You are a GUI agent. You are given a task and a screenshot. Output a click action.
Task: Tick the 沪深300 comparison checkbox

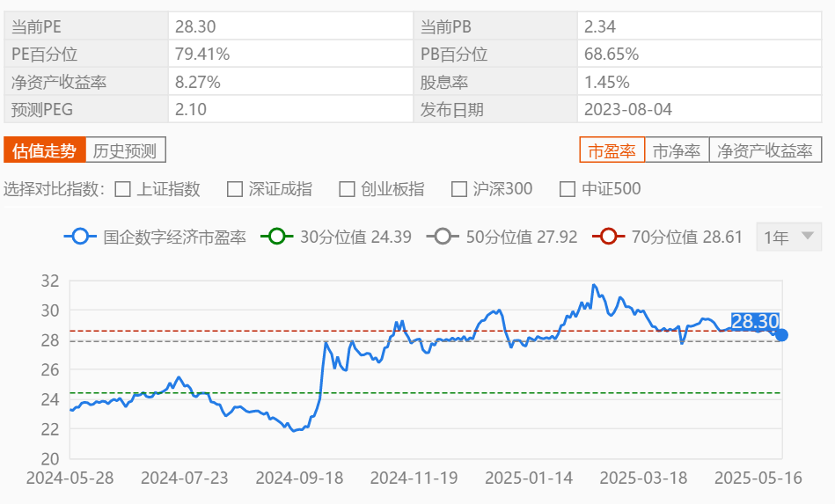458,189
